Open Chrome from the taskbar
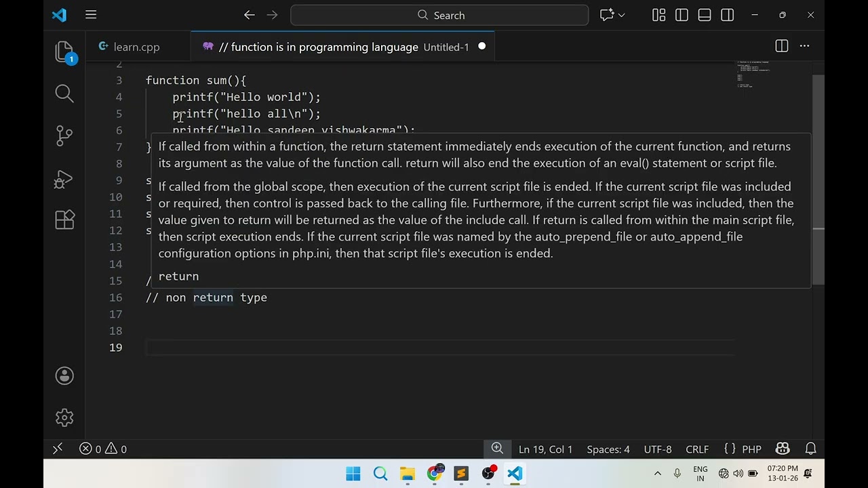The image size is (868, 488). pyautogui.click(x=434, y=474)
